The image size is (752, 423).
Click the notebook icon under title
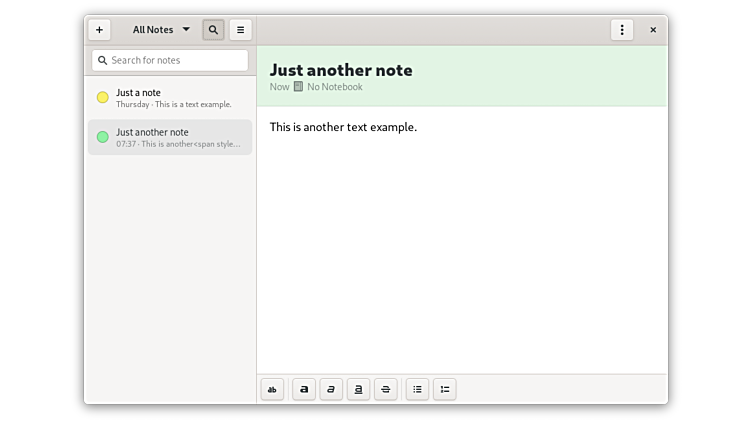(x=298, y=87)
